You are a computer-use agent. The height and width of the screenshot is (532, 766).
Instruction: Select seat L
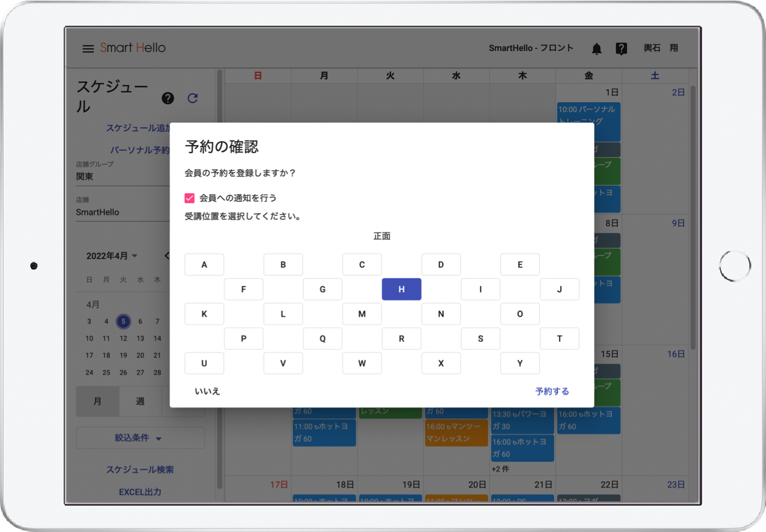coord(283,314)
